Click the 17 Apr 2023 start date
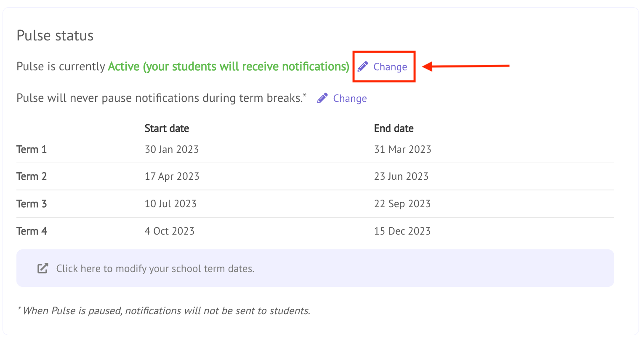 pyautogui.click(x=172, y=176)
